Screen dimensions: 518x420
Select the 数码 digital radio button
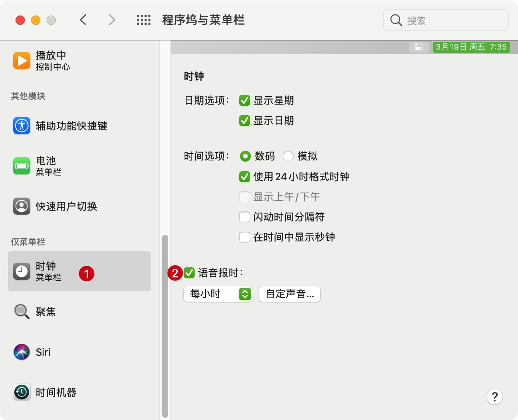pos(245,156)
